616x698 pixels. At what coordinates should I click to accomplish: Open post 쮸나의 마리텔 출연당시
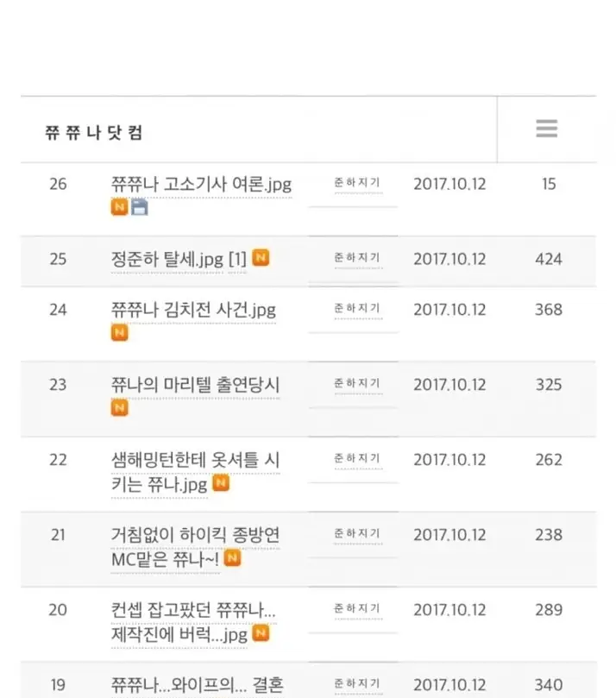195,385
